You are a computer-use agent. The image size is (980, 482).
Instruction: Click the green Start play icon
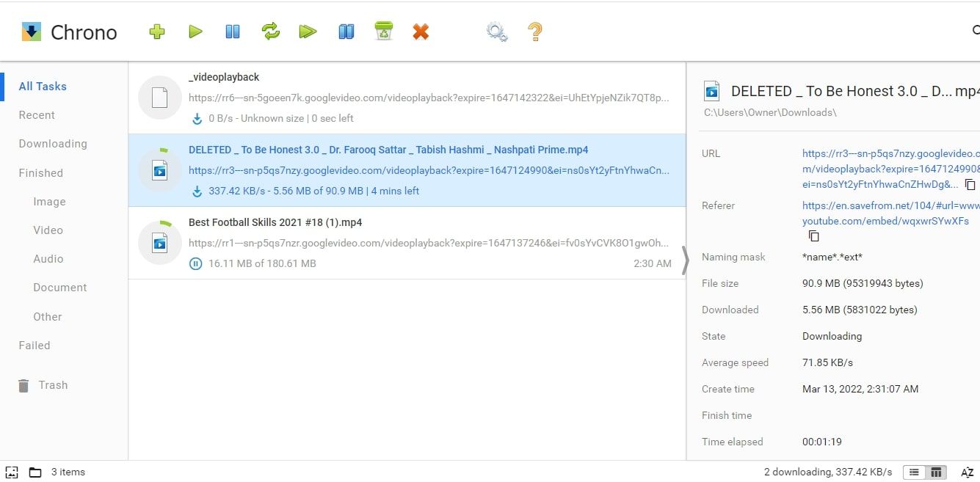[x=195, y=32]
